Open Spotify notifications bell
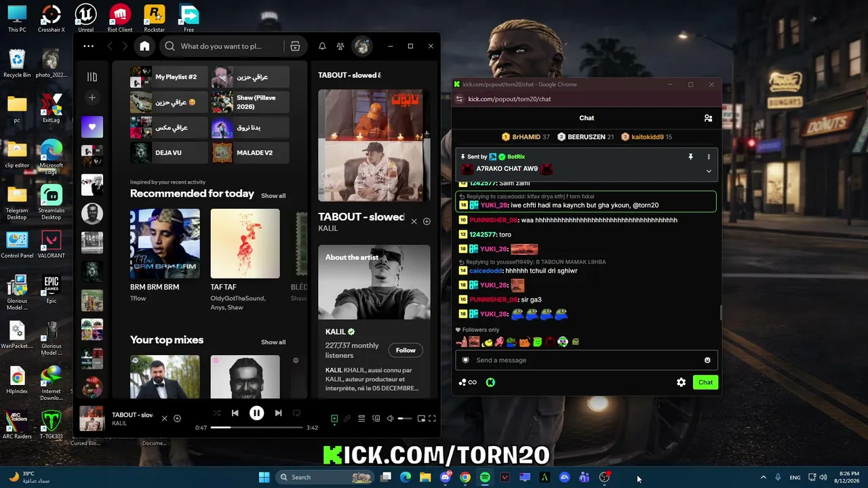 click(322, 46)
